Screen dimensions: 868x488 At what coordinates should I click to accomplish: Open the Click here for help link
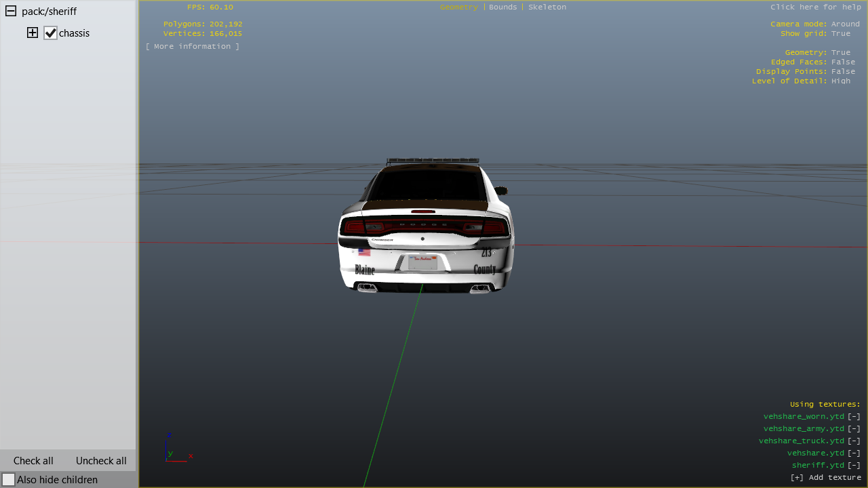click(x=815, y=7)
